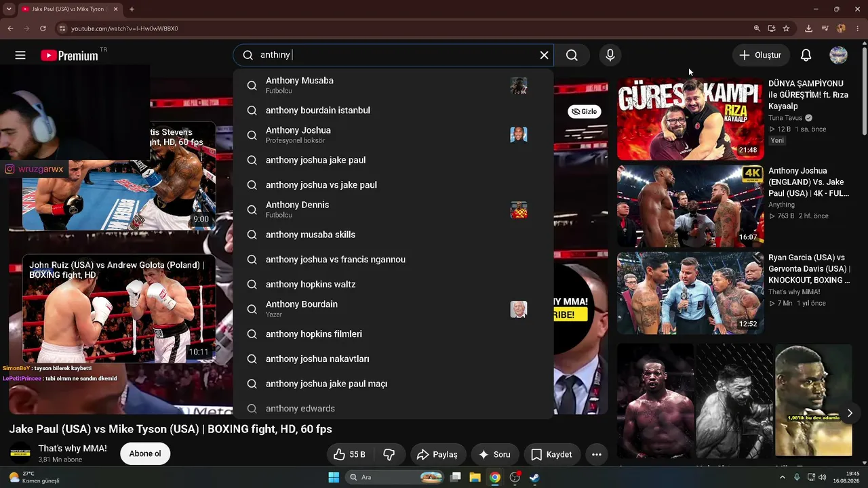Screen dimensions: 868x488
Task: Open Chrome three-dot menu
Action: tap(858, 28)
